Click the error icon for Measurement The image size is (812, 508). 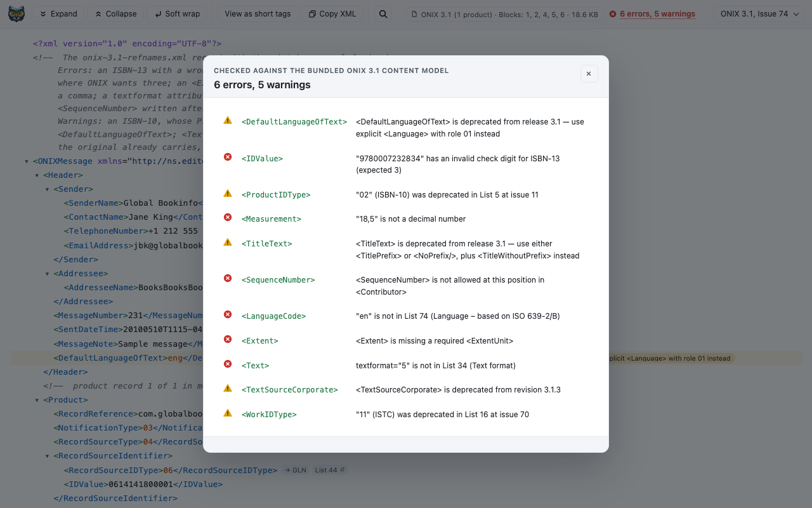[228, 218]
